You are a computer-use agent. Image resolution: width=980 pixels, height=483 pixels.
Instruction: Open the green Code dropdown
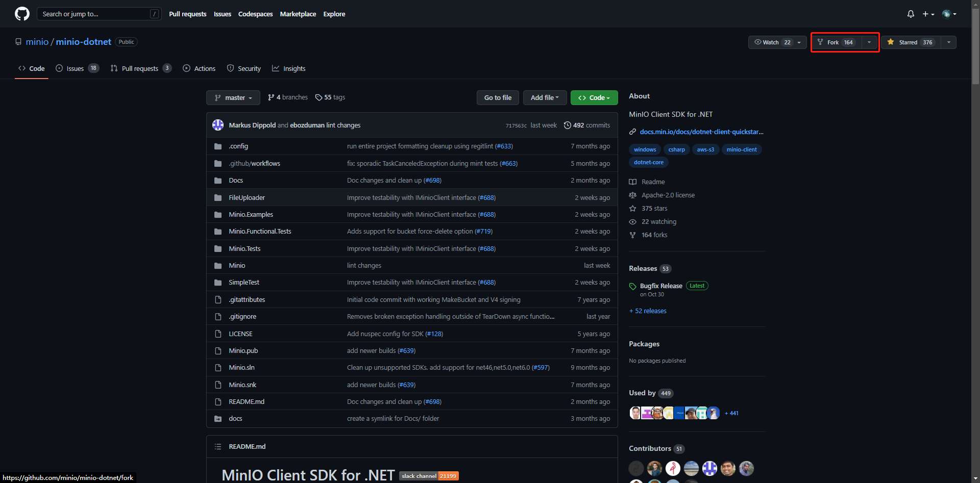coord(594,98)
